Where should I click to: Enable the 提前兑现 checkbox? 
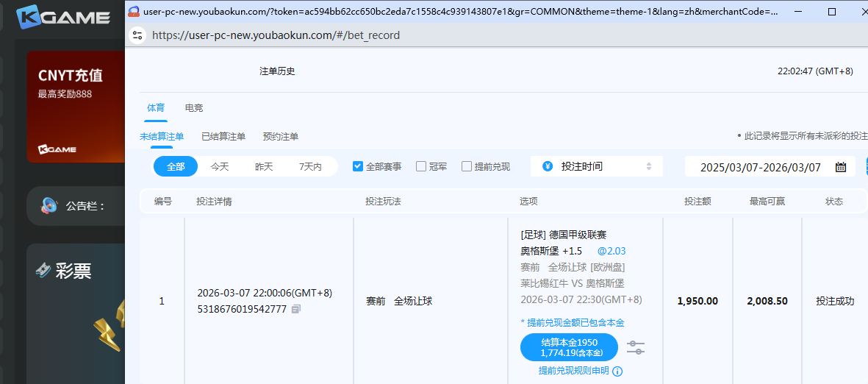467,166
